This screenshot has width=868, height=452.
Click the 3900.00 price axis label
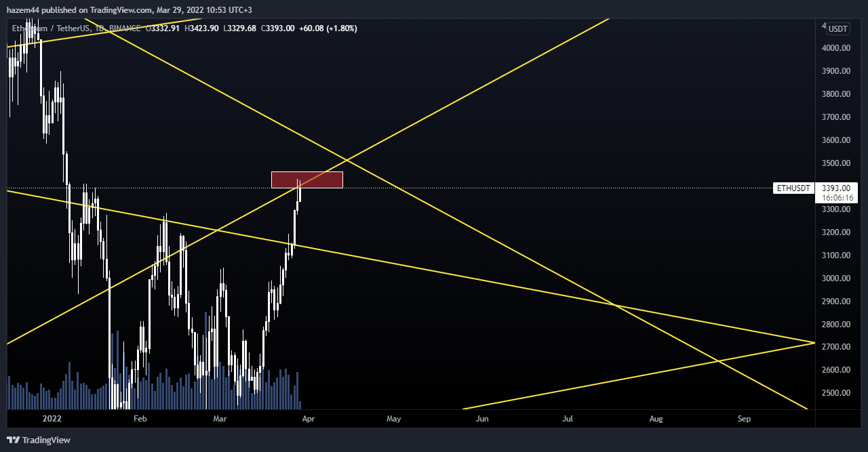click(x=836, y=71)
